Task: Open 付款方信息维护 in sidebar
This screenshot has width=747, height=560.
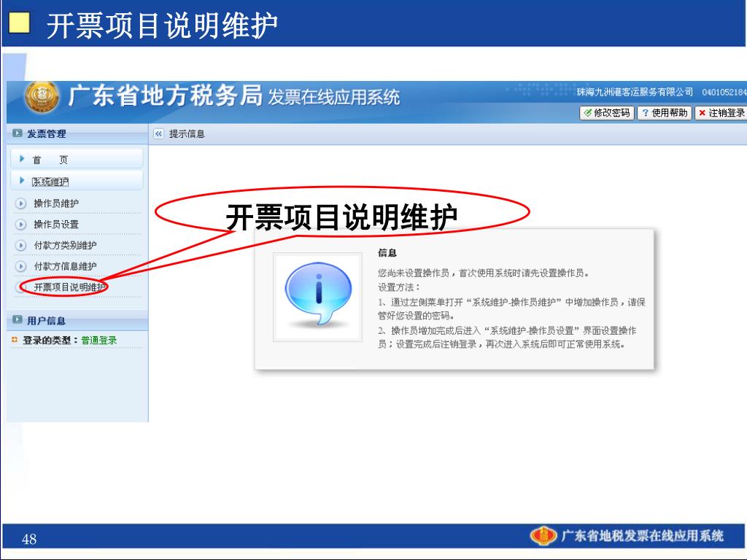Action: (65, 266)
